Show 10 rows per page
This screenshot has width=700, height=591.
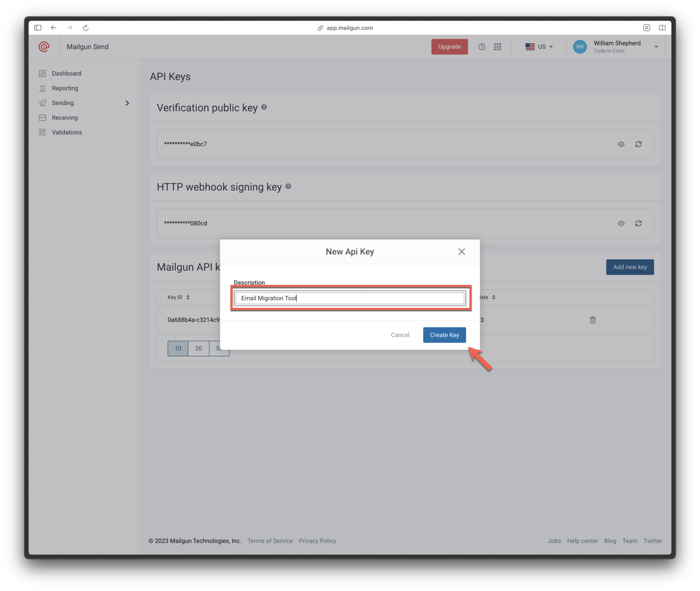(178, 349)
